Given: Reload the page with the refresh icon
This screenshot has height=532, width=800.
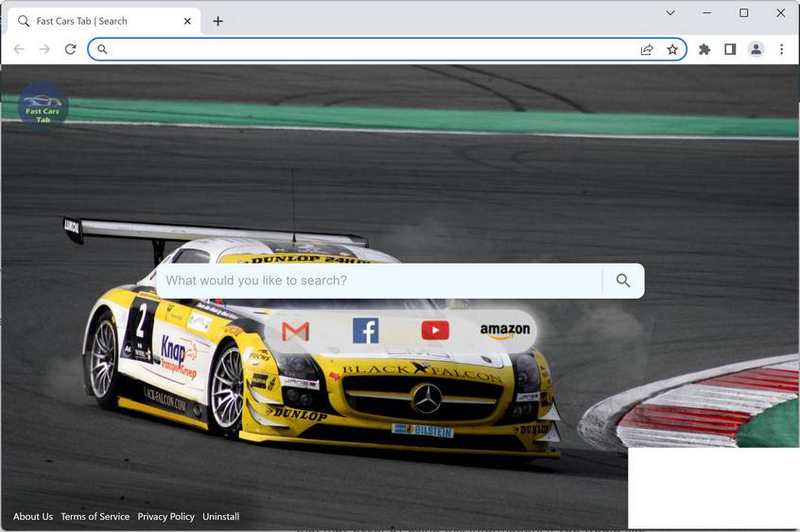Looking at the screenshot, I should click(x=70, y=49).
